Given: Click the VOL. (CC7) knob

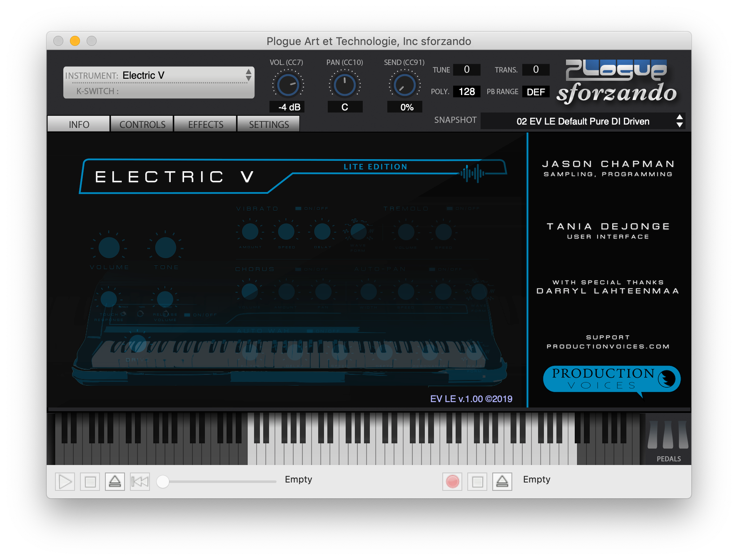Looking at the screenshot, I should point(288,85).
